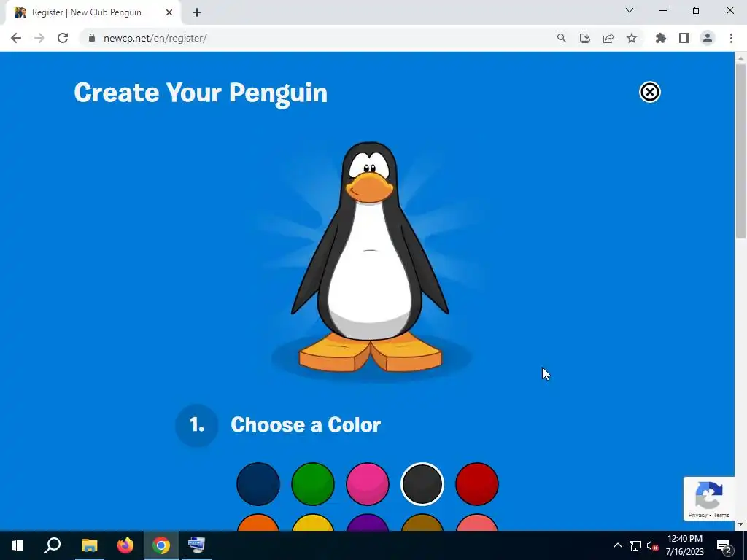Open the tab search chevron
Viewport: 747px width, 560px height.
tap(630, 10)
